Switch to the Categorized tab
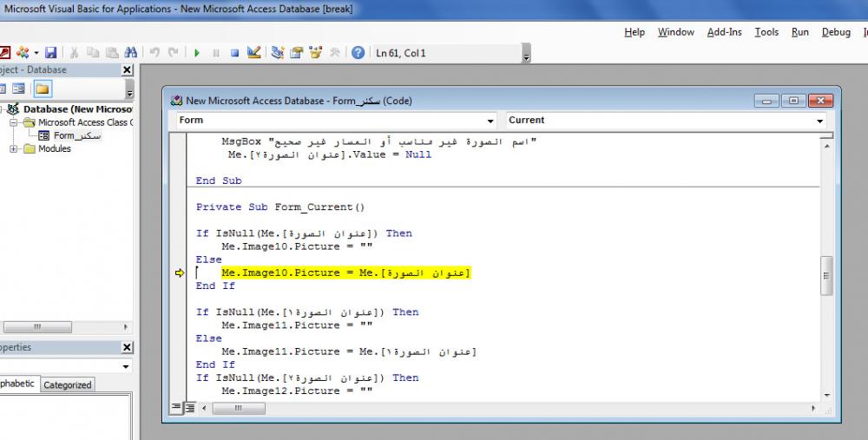868x440 pixels. (x=67, y=384)
